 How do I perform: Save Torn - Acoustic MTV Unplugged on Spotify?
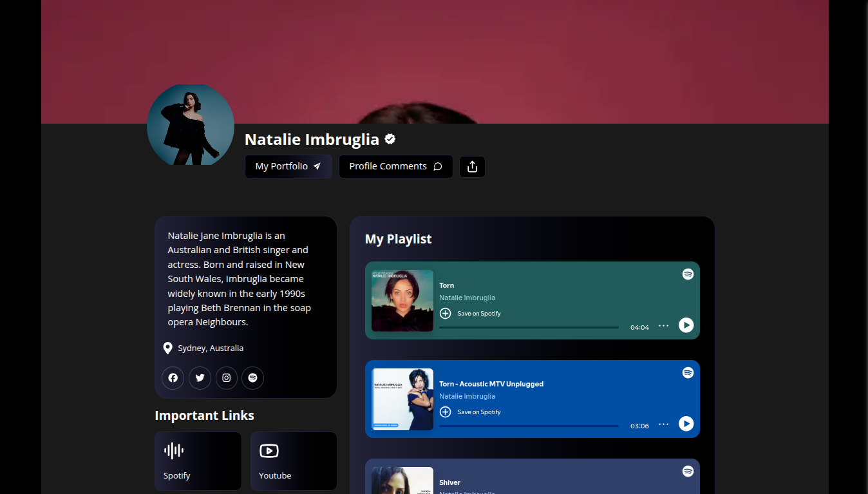445,412
